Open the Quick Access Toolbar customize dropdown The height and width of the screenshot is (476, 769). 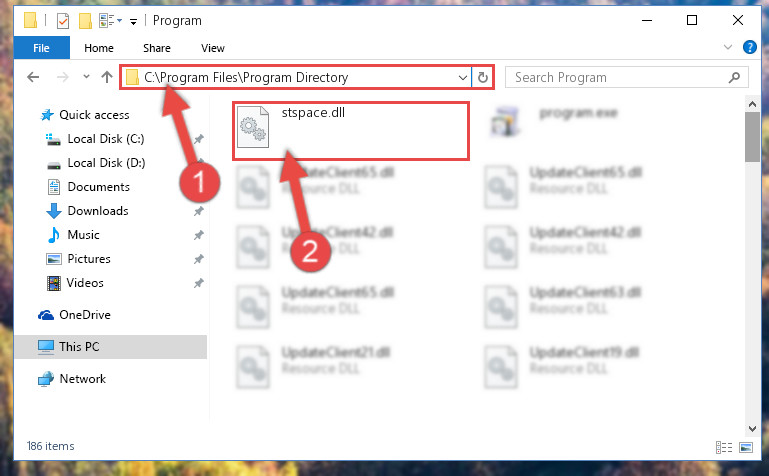(133, 22)
